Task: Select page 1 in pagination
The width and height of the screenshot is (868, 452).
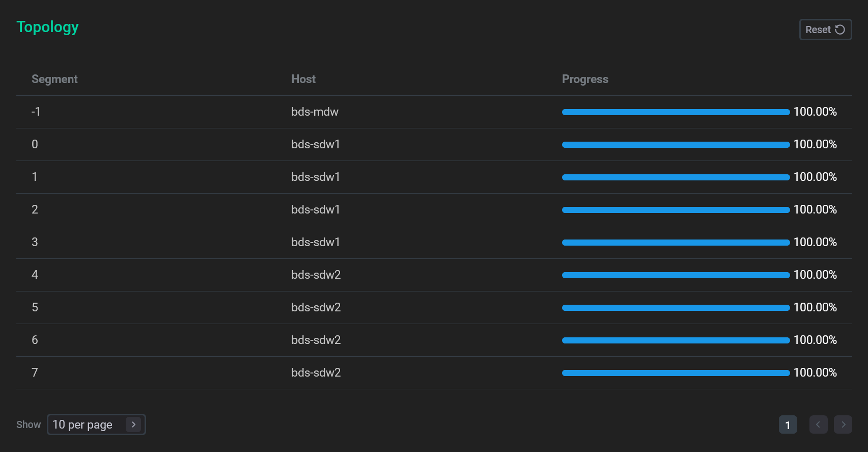Action: coord(788,425)
